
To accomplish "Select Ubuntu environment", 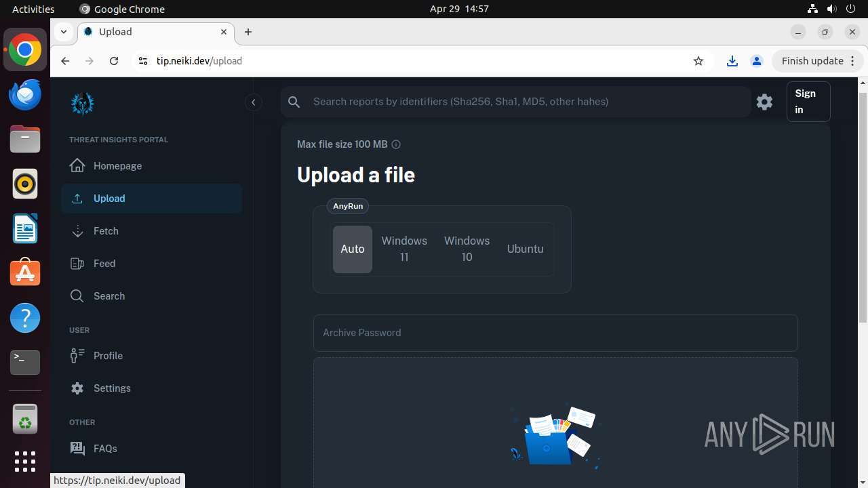I will (526, 249).
